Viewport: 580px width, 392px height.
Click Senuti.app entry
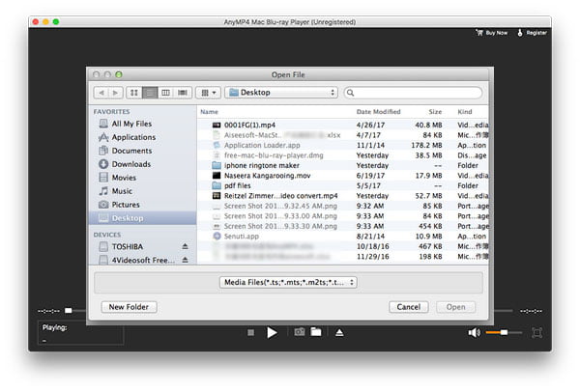(x=343, y=237)
